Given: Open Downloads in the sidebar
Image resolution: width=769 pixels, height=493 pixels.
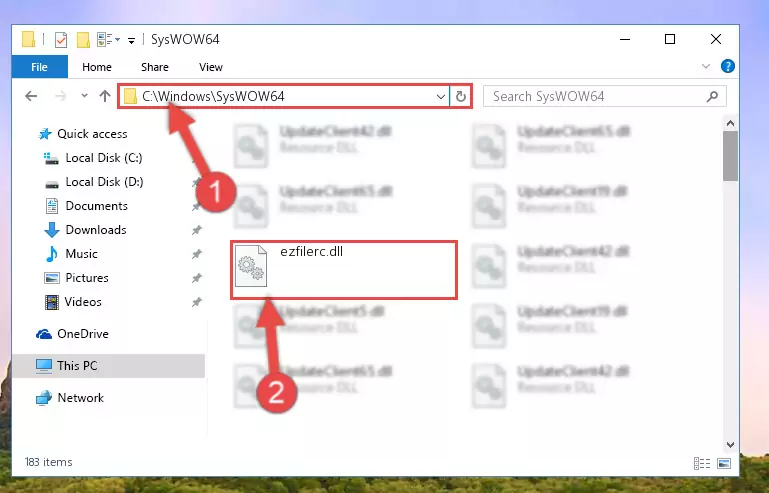Looking at the screenshot, I should pos(96,230).
